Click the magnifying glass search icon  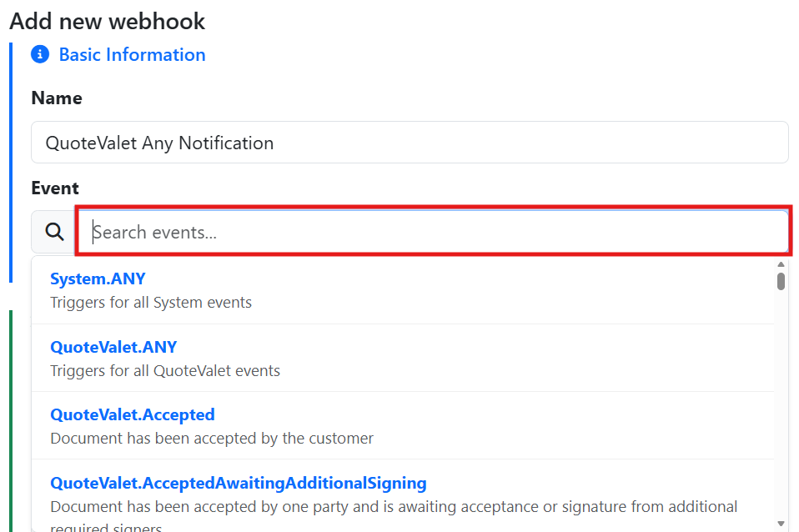55,232
